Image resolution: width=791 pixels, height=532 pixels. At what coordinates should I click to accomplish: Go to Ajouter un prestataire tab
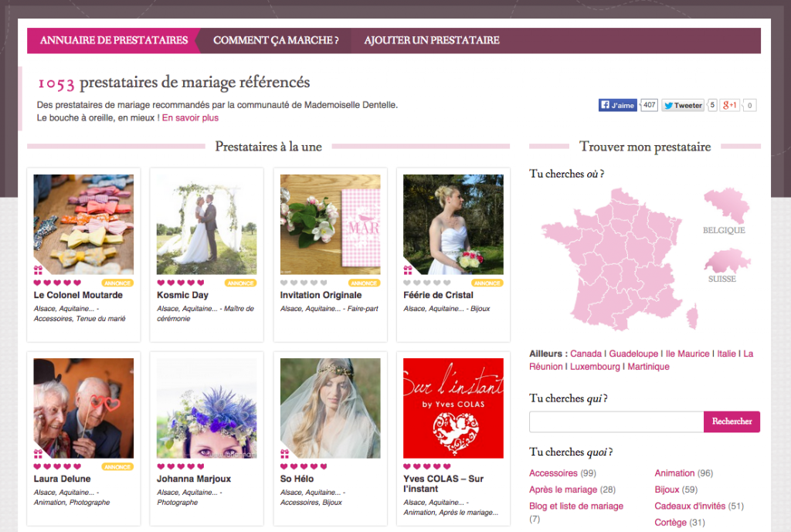[432, 40]
